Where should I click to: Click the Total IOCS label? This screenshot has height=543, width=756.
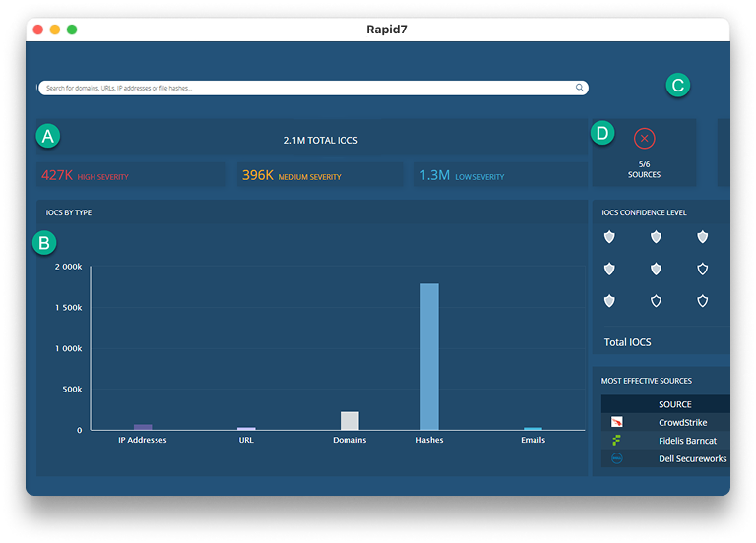click(628, 342)
